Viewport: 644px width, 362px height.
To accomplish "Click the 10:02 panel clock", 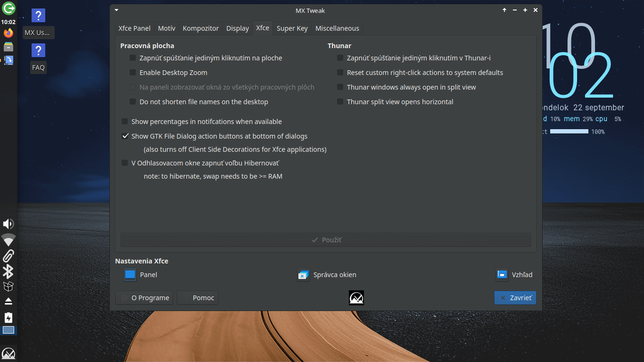I will 9,22.
